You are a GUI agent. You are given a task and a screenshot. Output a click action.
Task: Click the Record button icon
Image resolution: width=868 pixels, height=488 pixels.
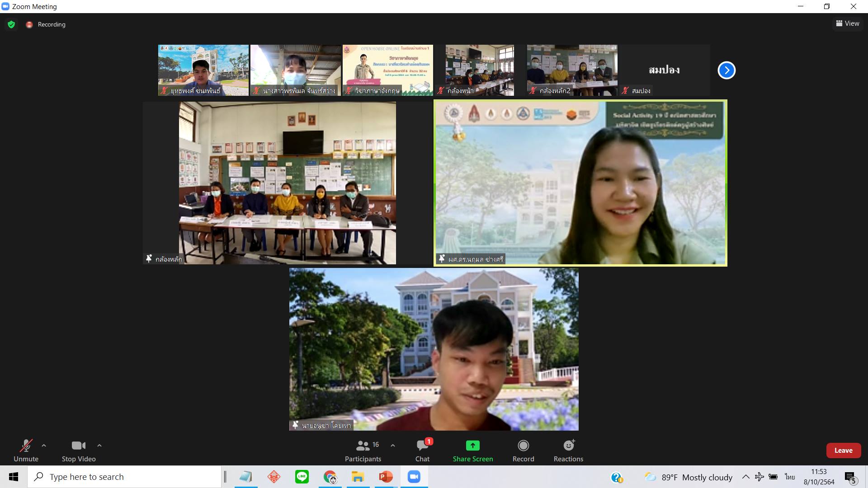pyautogui.click(x=523, y=446)
